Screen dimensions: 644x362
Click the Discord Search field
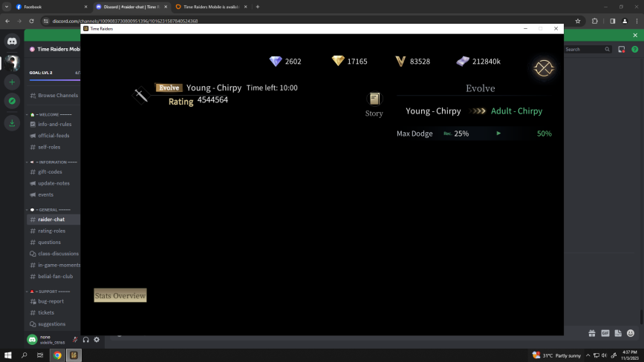583,50
